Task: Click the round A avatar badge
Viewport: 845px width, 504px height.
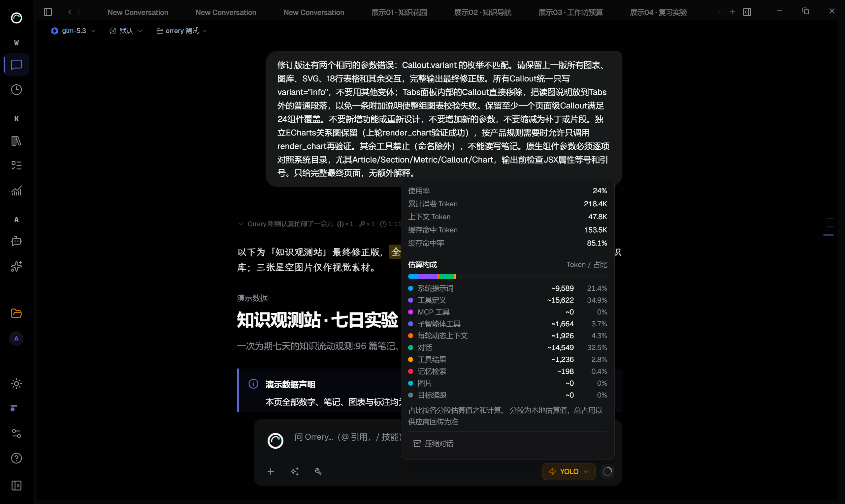Action: (16, 339)
